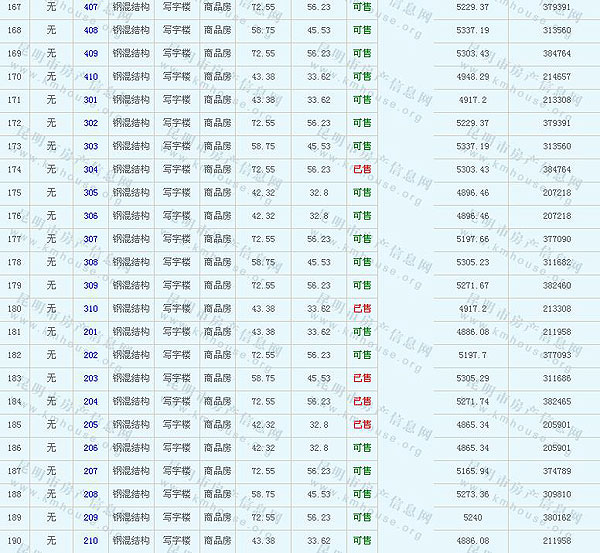Click 已售 status in row 183
This screenshot has height=553, width=600.
(x=362, y=378)
